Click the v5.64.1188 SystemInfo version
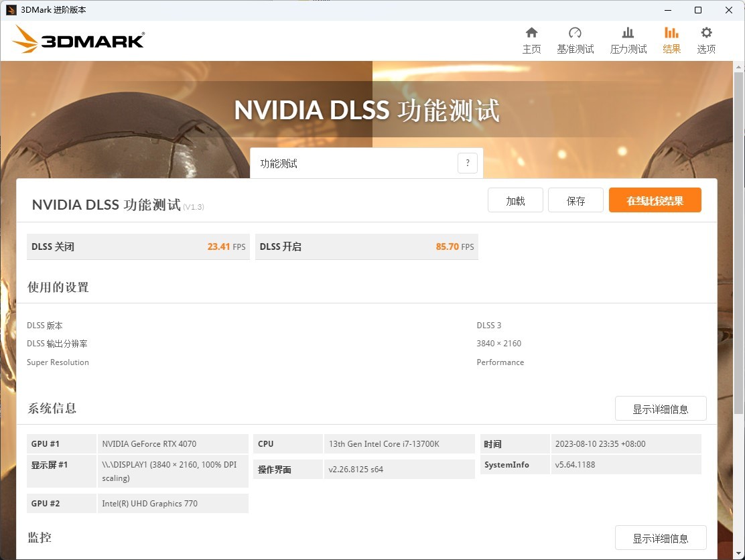This screenshot has width=745, height=560. (x=575, y=464)
